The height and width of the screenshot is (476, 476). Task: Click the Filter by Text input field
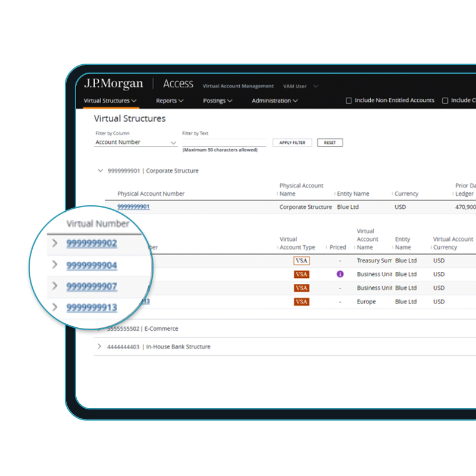tap(224, 142)
